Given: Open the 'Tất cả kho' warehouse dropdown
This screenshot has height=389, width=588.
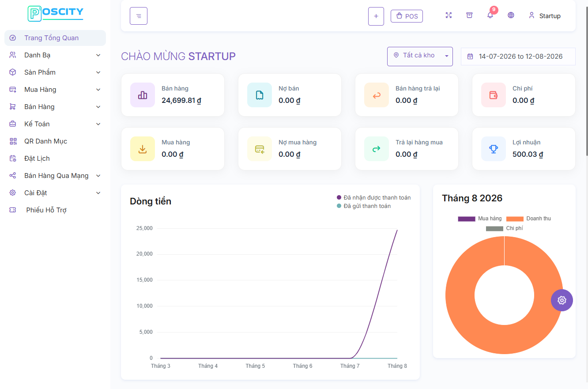Looking at the screenshot, I should pyautogui.click(x=420, y=56).
